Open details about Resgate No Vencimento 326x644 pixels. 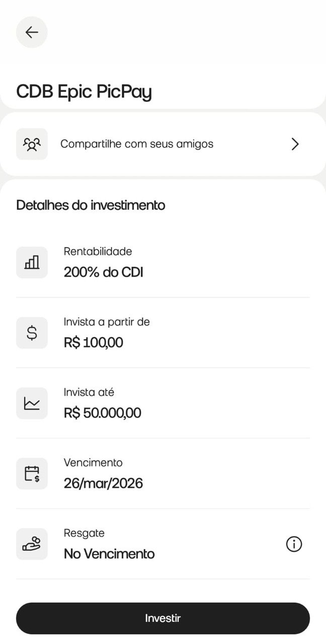click(x=109, y=553)
